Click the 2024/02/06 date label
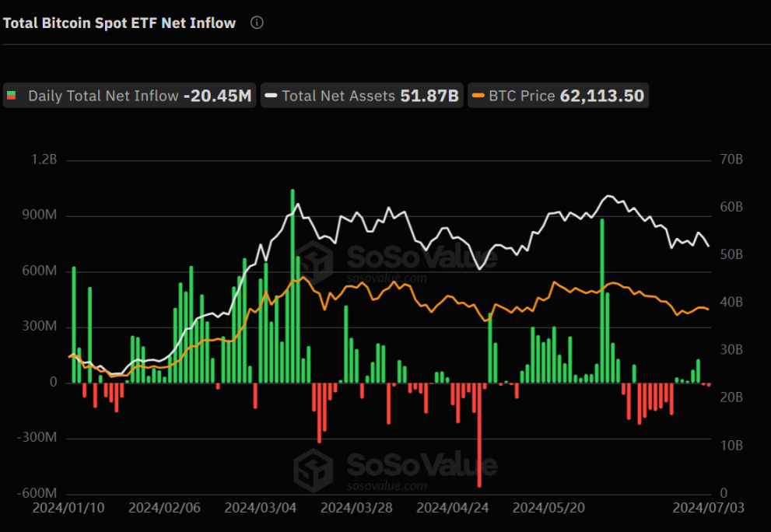 pos(164,508)
